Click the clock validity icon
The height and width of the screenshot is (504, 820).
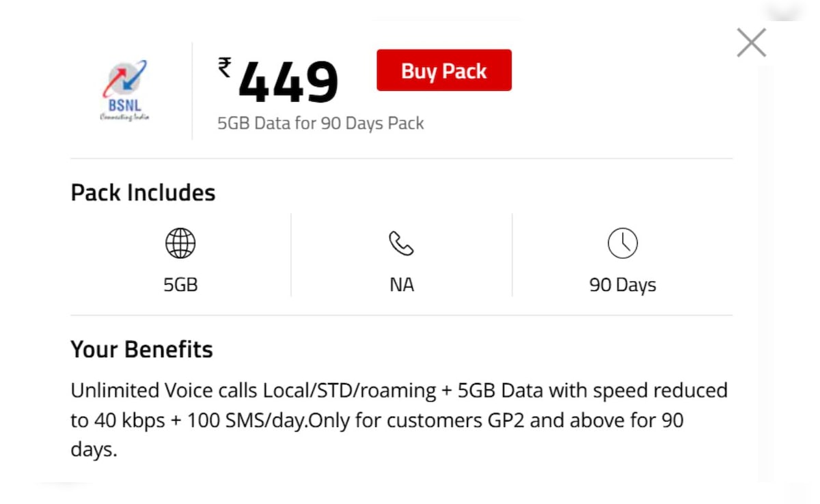coord(623,244)
